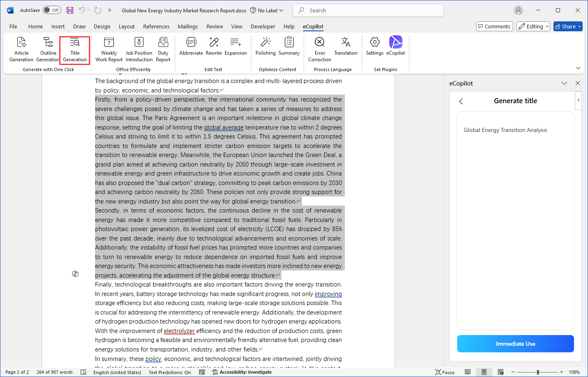This screenshot has height=377, width=588.
Task: Open the Editing mode dropdown
Action: pyautogui.click(x=533, y=26)
